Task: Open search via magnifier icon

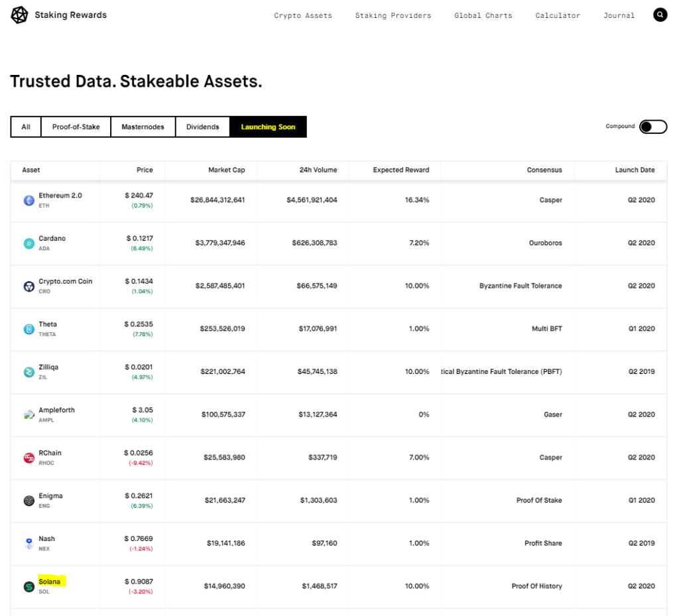Action: [660, 15]
